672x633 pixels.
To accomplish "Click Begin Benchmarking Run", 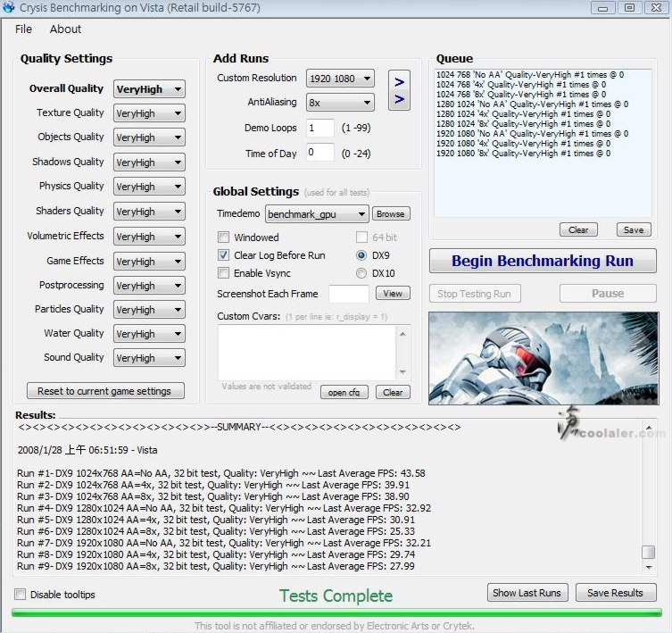I will coord(543,261).
